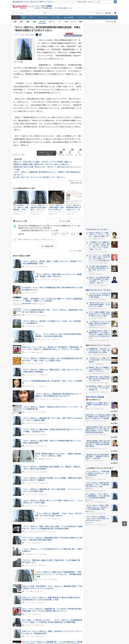129x644 pixels.
Task: Click the なるほど reaction on comment
Action: pyautogui.click(x=63, y=234)
